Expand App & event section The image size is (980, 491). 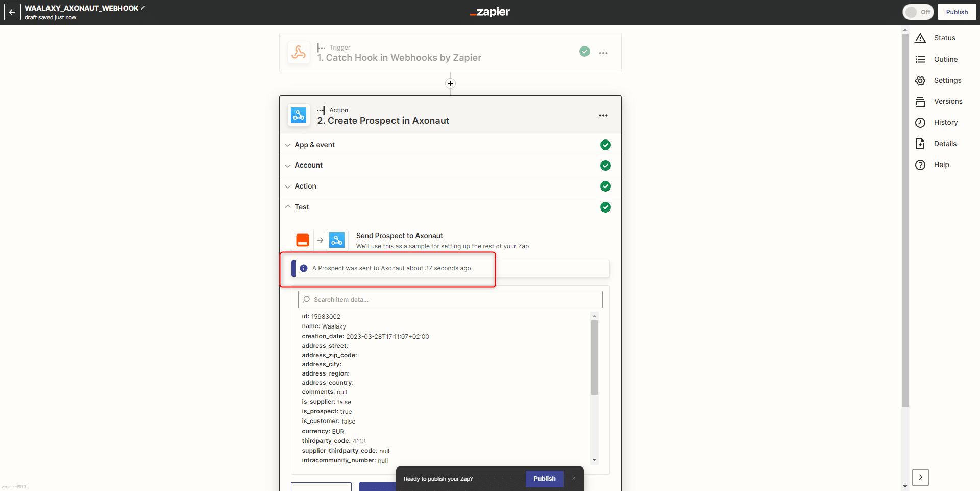pyautogui.click(x=450, y=145)
